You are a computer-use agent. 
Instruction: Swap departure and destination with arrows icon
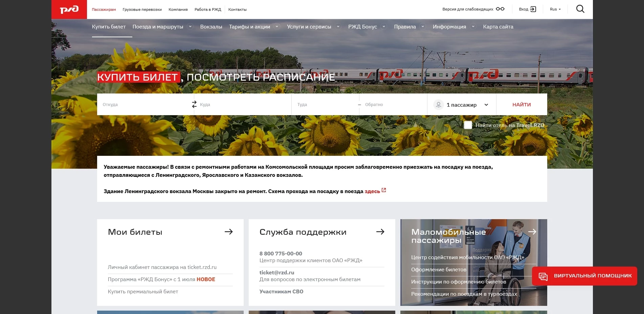[x=194, y=104]
